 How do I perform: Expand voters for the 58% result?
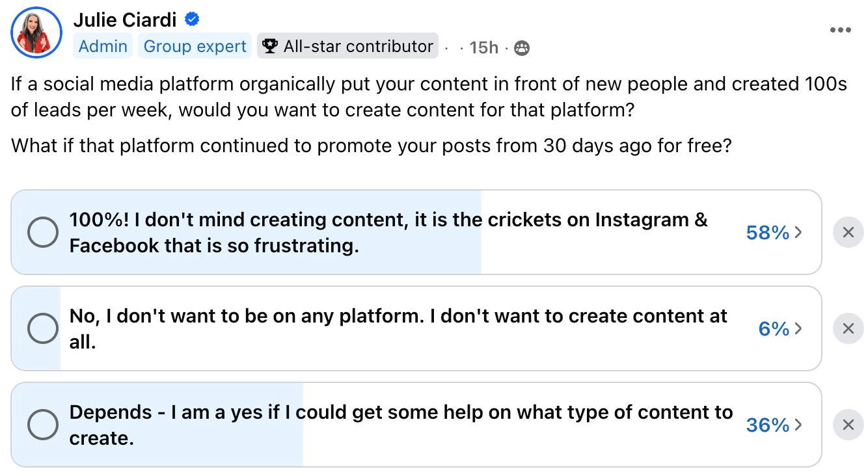pos(774,233)
